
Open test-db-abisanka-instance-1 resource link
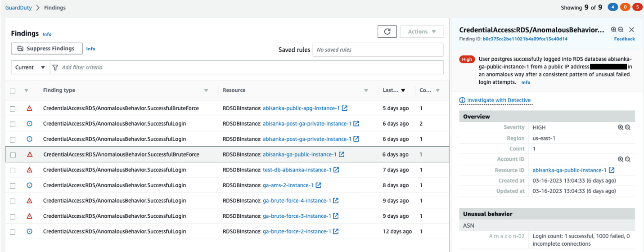297,170
